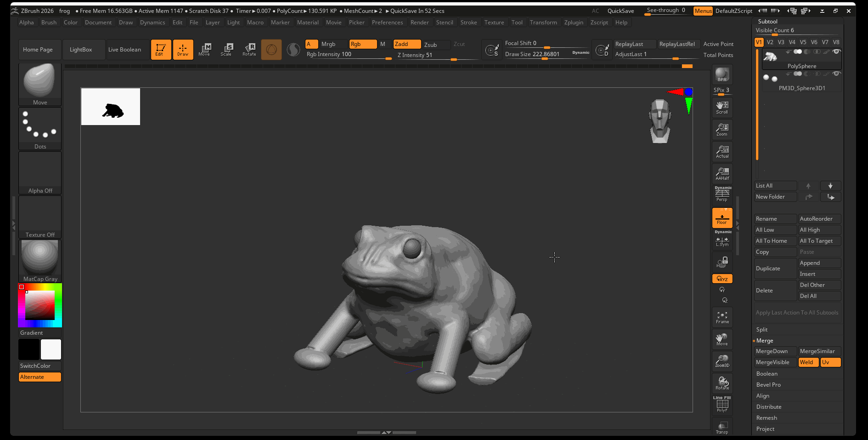The height and width of the screenshot is (440, 868).
Task: Toggle the PolyF line fill icon
Action: (x=722, y=405)
